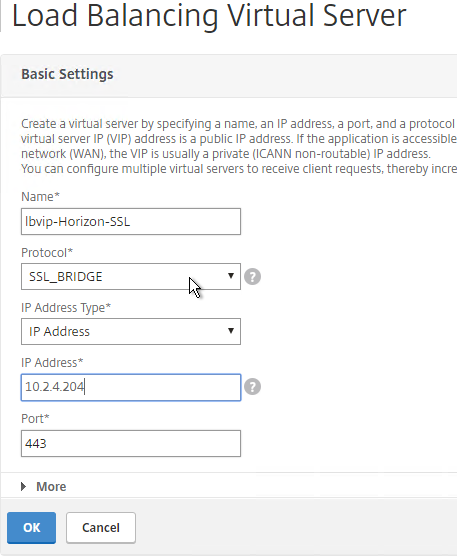Expand the More section triangle
The height and width of the screenshot is (556, 457).
(24, 486)
